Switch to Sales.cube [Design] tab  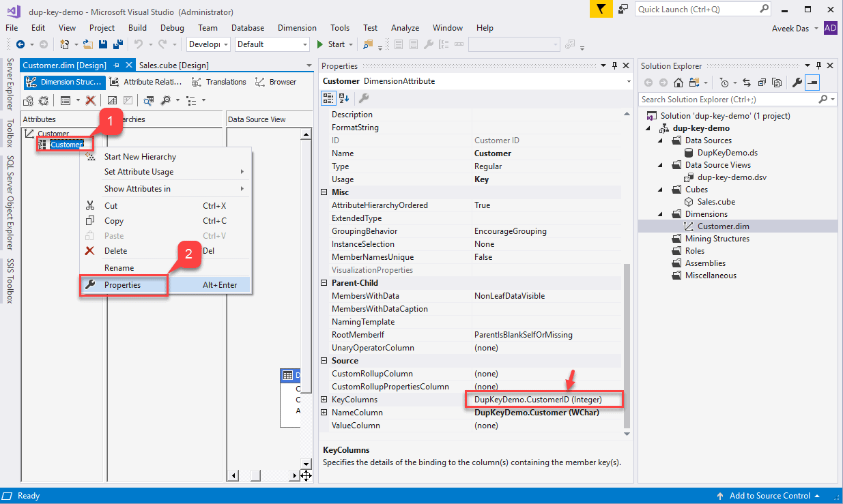[173, 65]
